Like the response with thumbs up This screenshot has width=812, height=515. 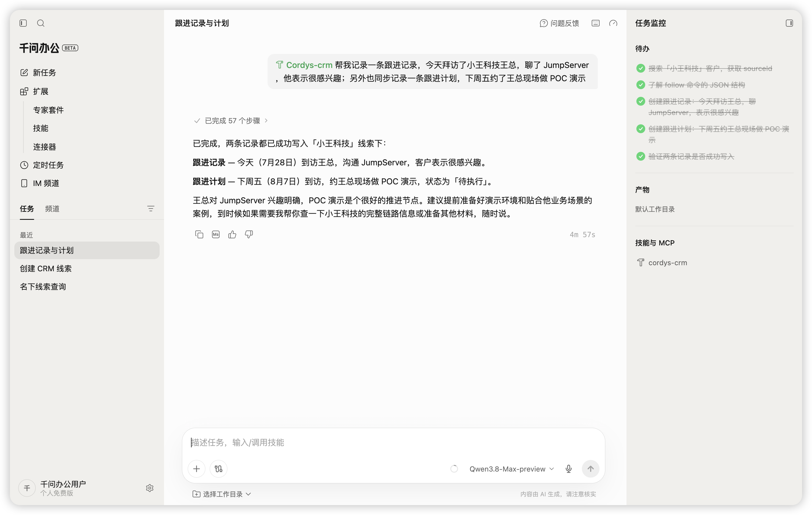click(232, 234)
